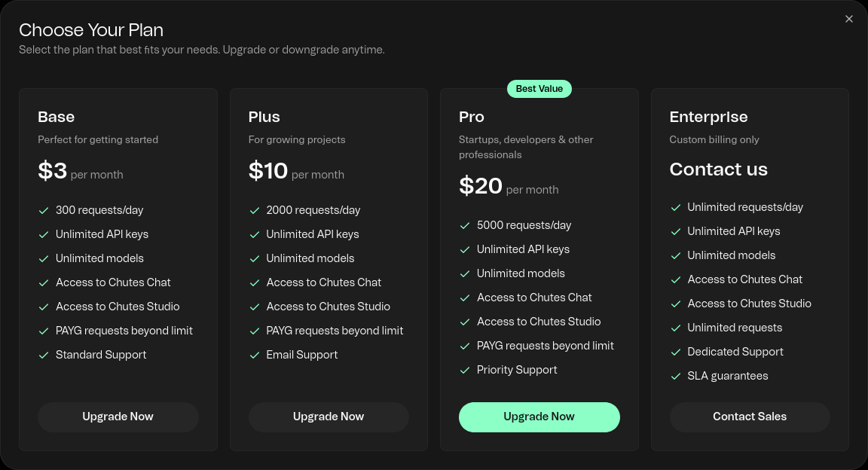Click checkmark next to 5000 requests/day

(x=465, y=225)
